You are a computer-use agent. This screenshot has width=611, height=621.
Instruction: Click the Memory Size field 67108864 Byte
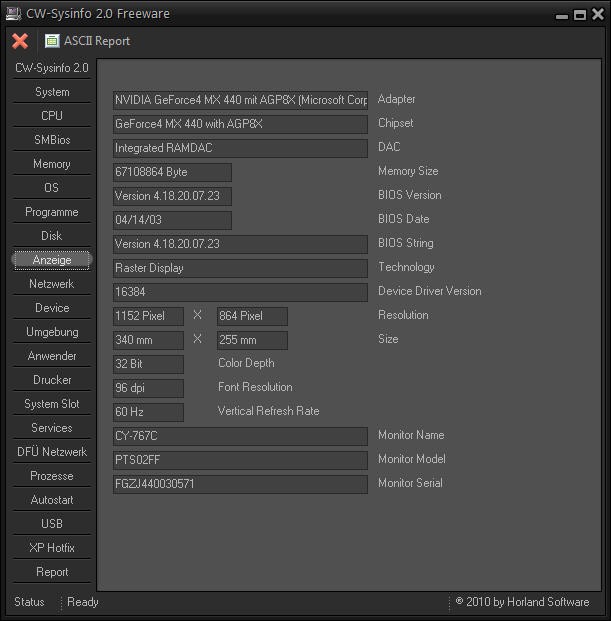click(172, 172)
